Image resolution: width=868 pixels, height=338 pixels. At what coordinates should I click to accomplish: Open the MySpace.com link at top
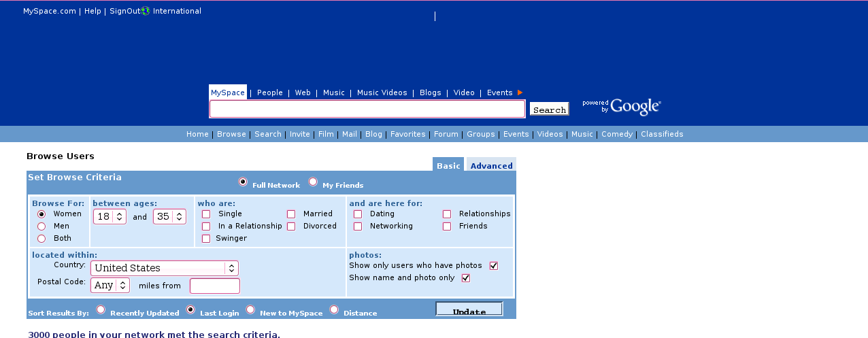50,11
